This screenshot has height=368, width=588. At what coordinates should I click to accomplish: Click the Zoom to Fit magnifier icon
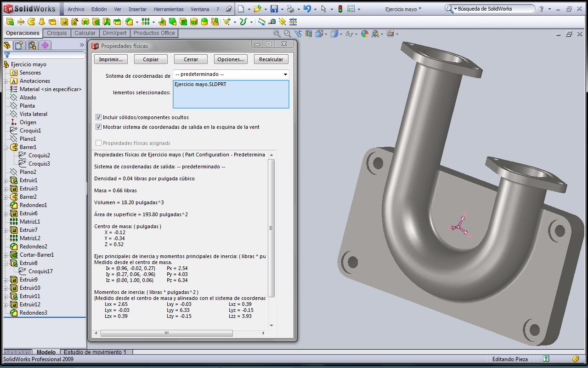[x=277, y=34]
